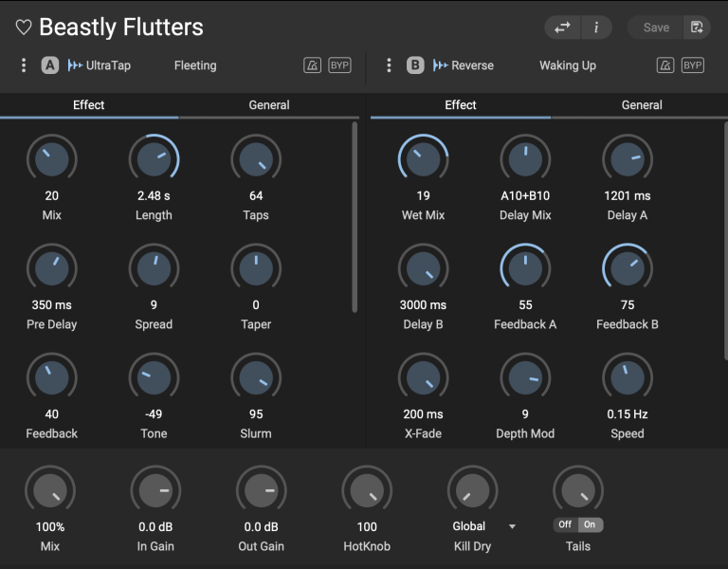Click the Length knob

(154, 159)
